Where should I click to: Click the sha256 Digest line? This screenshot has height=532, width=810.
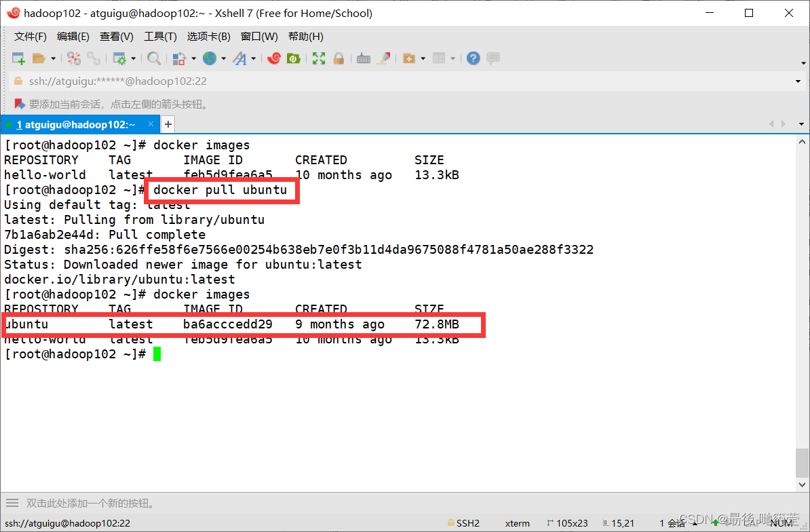(x=298, y=250)
